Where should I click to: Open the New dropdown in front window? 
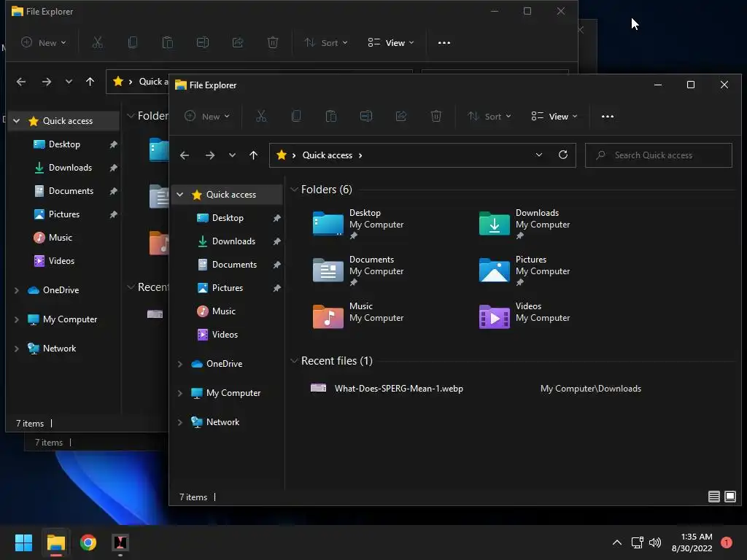tap(207, 116)
